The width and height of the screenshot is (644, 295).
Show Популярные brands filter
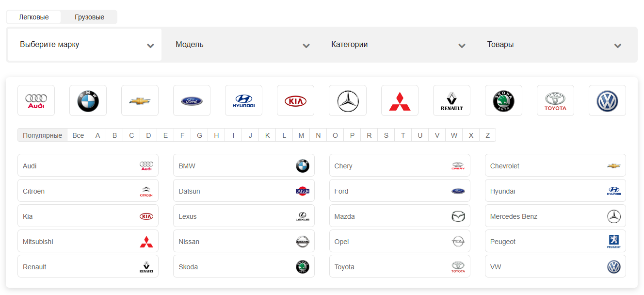42,135
